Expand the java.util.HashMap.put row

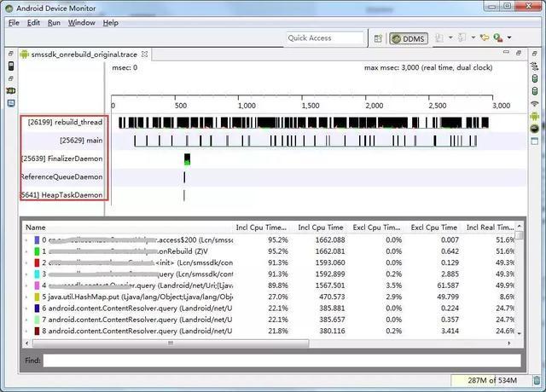pos(26,297)
